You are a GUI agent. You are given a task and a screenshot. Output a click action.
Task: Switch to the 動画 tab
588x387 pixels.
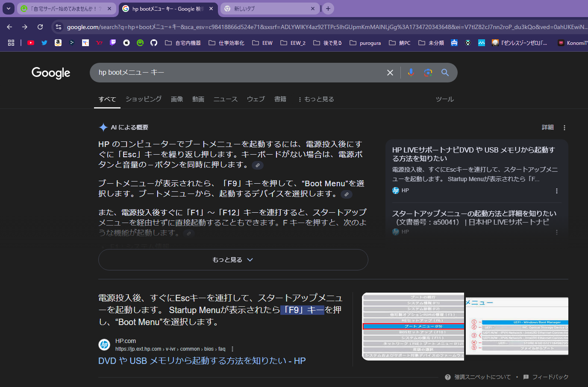(x=198, y=99)
